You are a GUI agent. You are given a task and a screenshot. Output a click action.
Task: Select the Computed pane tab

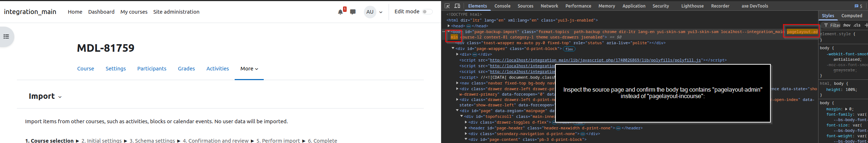point(851,16)
